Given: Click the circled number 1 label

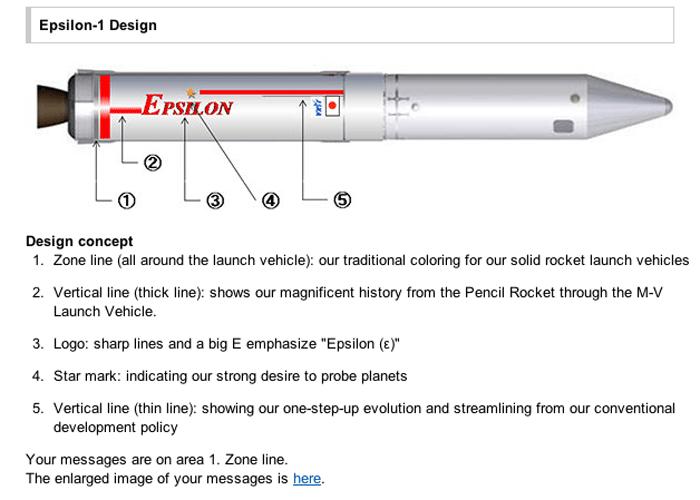Looking at the screenshot, I should [126, 200].
